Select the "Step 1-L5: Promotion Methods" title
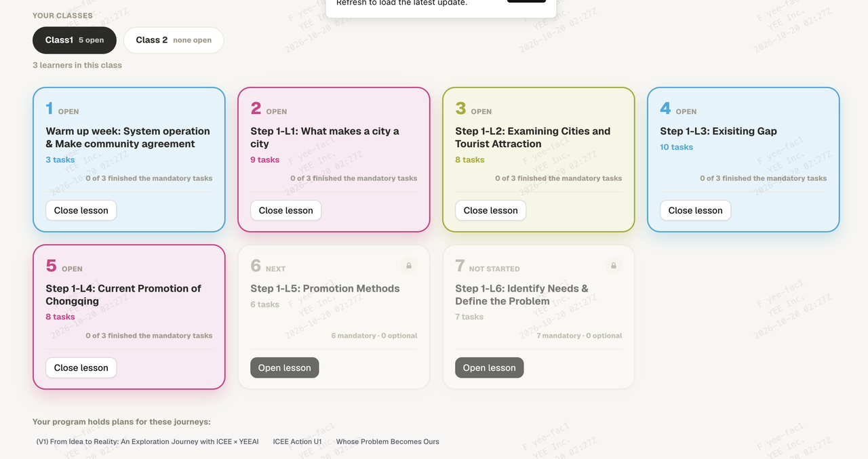Screen dimensions: 868x459 [x=325, y=288]
